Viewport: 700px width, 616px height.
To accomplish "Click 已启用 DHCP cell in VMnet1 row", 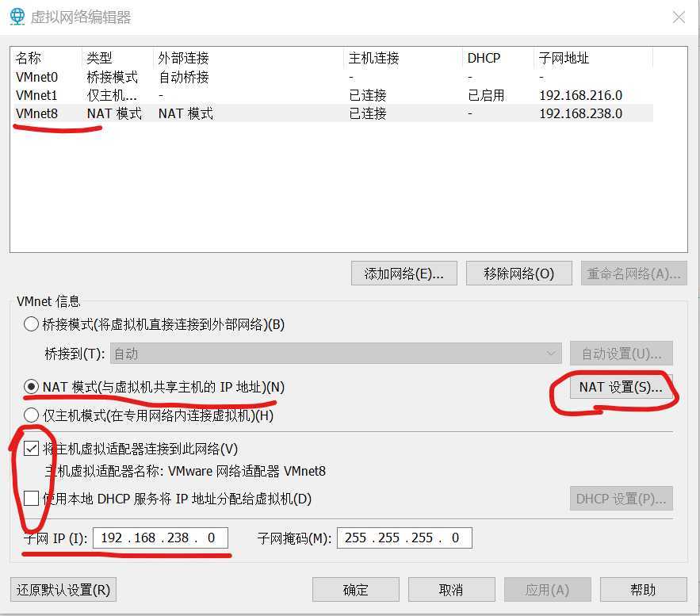I will click(486, 95).
